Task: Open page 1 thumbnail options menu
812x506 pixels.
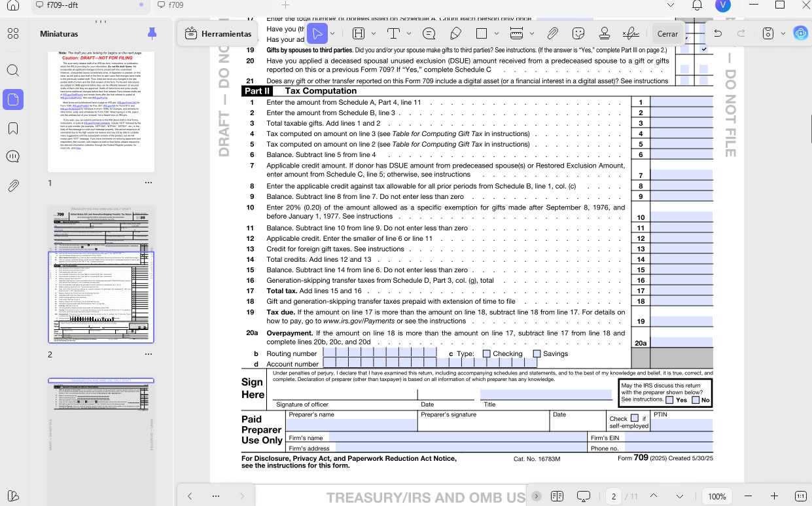Action: pos(149,183)
